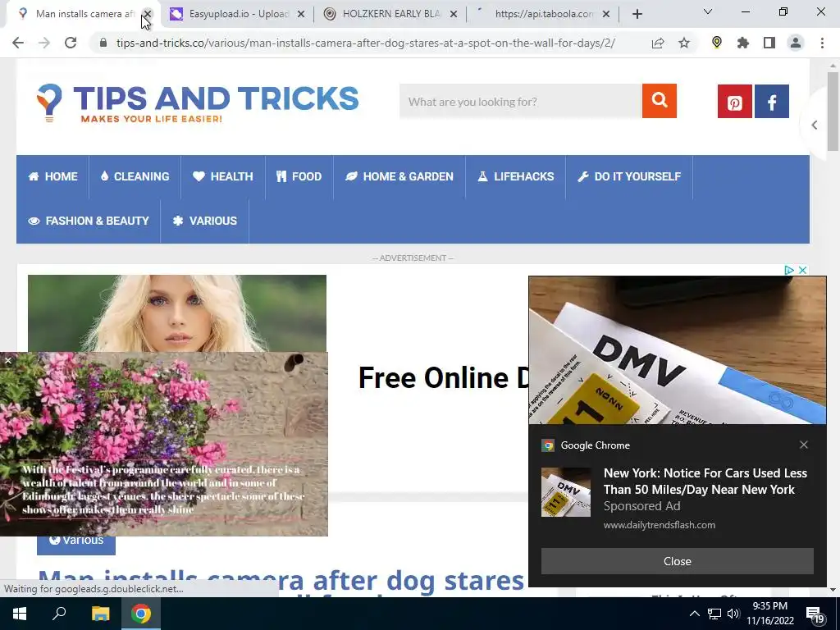
Task: Close the HOLZKERN tab
Action: pyautogui.click(x=454, y=14)
